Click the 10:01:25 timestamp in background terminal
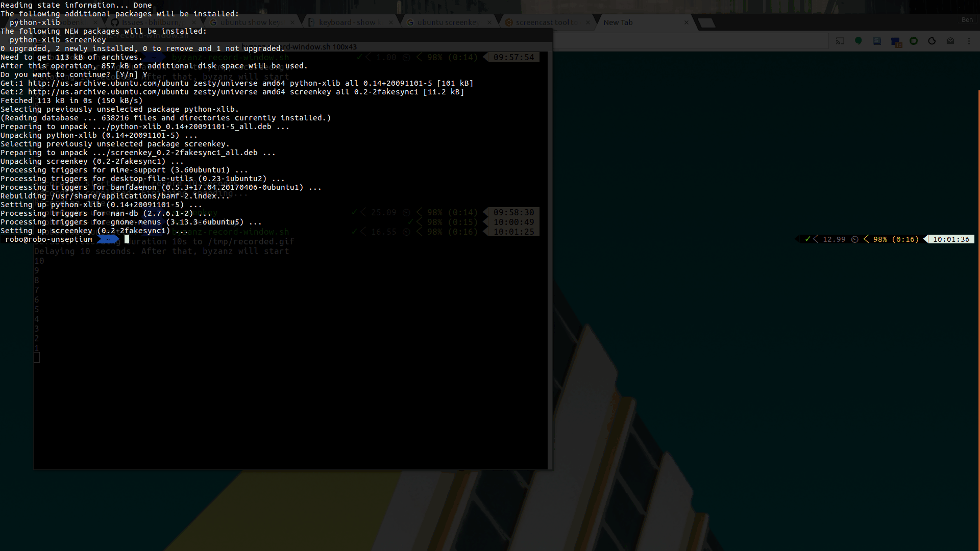Image resolution: width=980 pixels, height=551 pixels. [513, 232]
